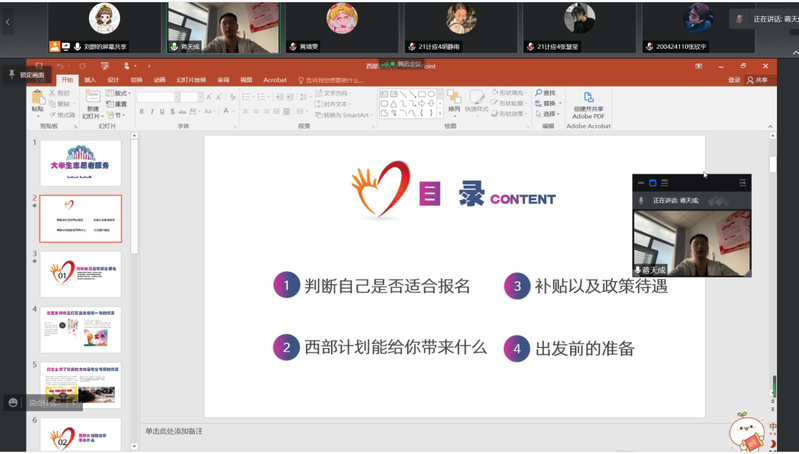Expand the Layout (版式) dropdown
Screen dimensions: 799x454
coord(121,93)
